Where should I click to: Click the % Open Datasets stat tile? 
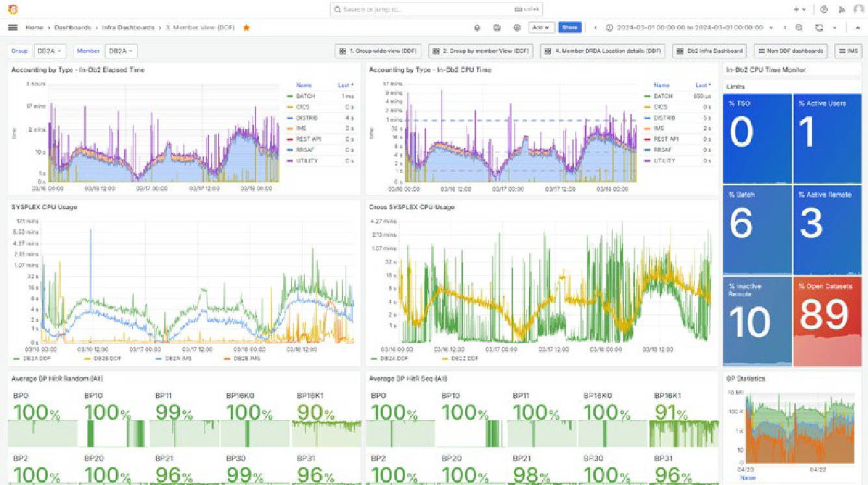828,321
